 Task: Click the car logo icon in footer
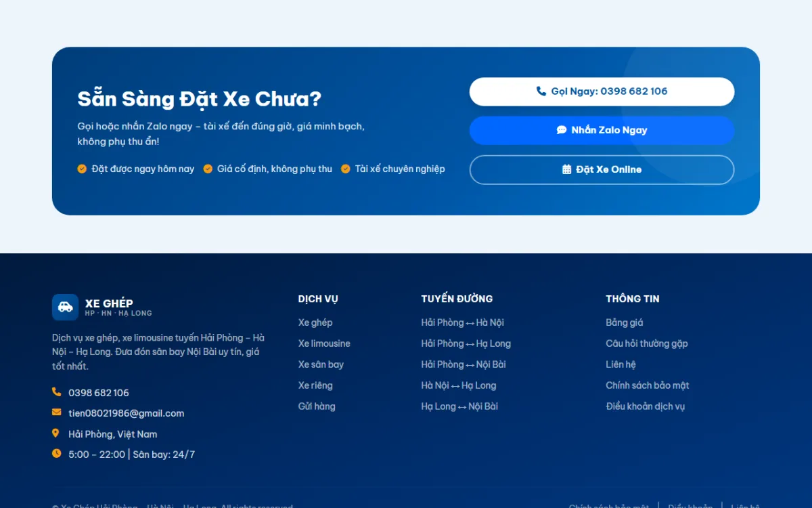65,307
